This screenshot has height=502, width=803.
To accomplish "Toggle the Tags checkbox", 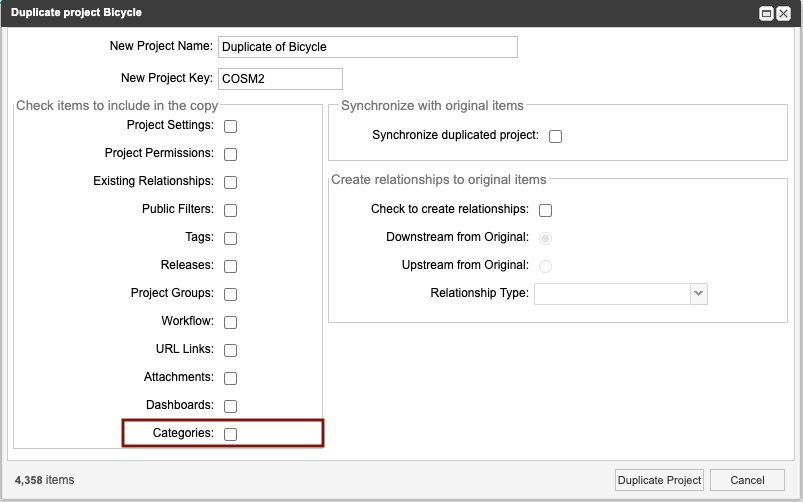I will pos(230,238).
